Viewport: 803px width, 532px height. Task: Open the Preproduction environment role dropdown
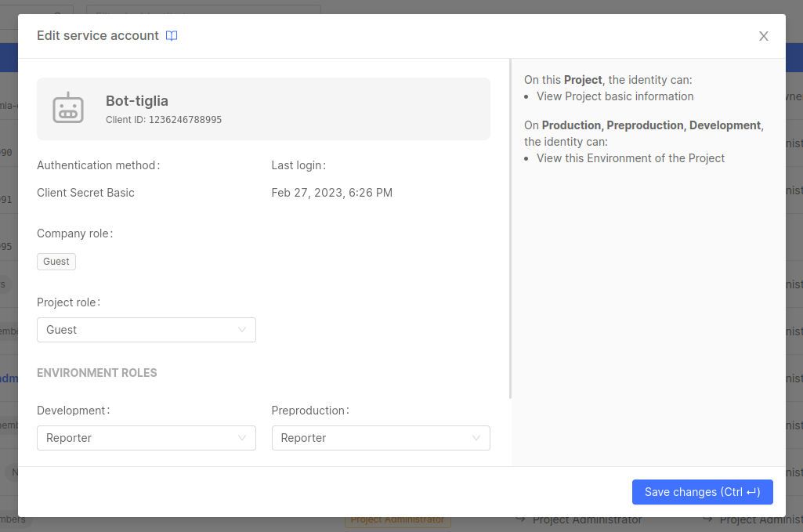381,438
